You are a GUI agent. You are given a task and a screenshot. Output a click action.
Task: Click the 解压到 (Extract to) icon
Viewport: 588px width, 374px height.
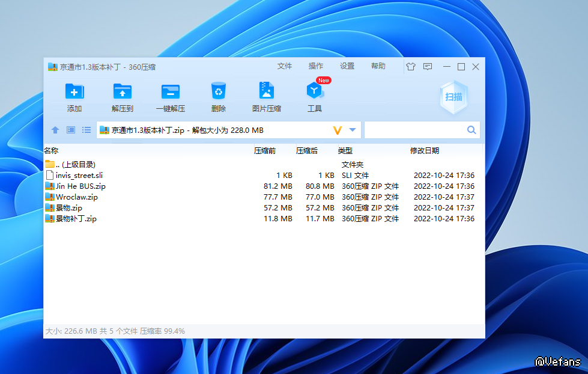pos(123,92)
